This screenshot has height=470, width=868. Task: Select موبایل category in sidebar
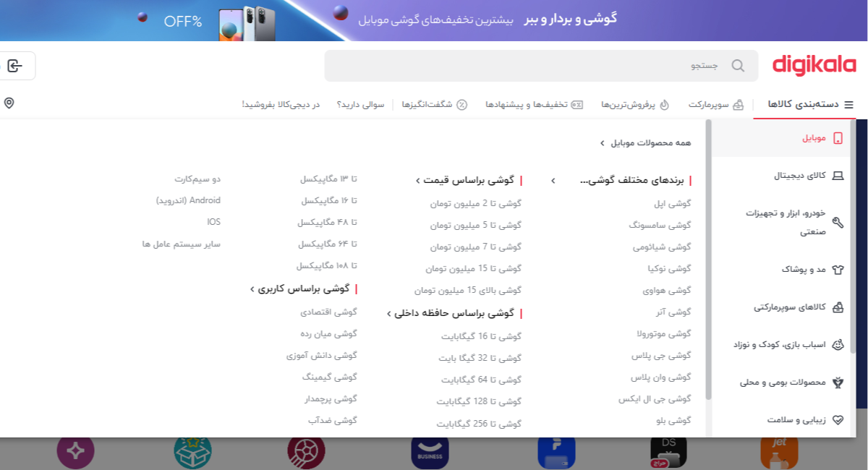point(781,138)
